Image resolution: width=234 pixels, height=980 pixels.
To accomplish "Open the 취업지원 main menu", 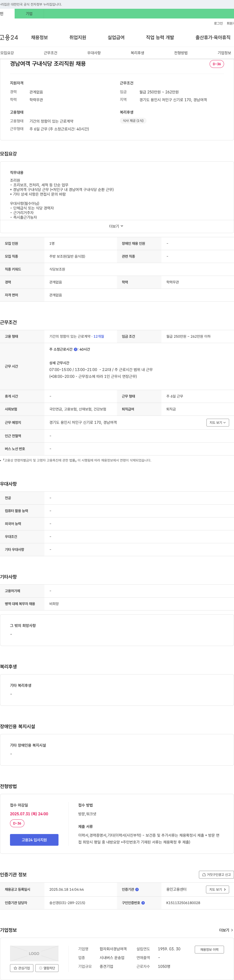I will [78, 37].
